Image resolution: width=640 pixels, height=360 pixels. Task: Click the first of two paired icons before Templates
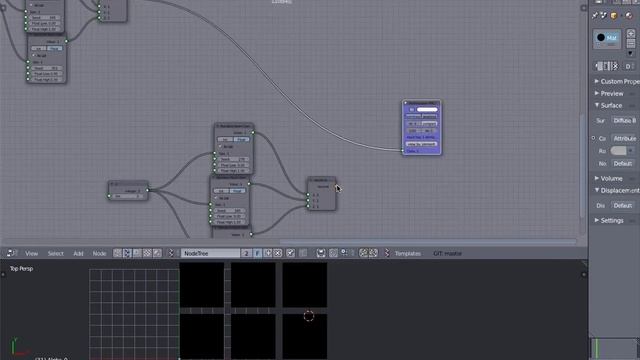click(363, 253)
